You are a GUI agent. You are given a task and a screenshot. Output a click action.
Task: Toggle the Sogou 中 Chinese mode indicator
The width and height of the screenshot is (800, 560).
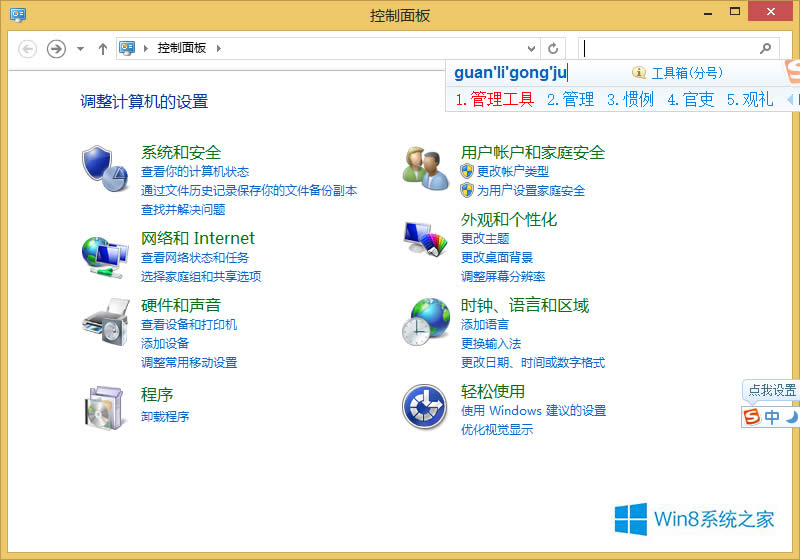772,417
